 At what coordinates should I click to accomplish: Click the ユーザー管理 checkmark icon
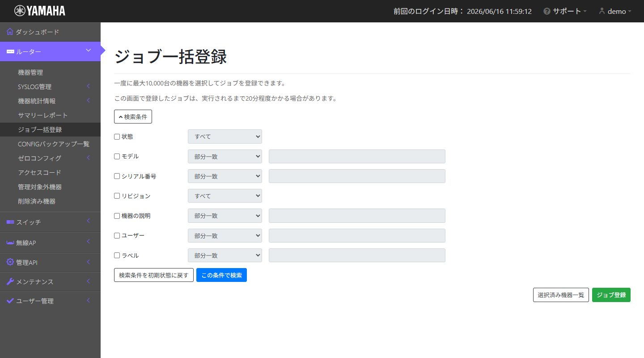(x=10, y=301)
